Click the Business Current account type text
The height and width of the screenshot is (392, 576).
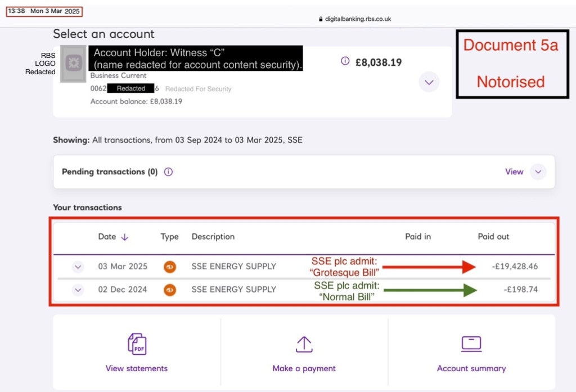pos(118,76)
